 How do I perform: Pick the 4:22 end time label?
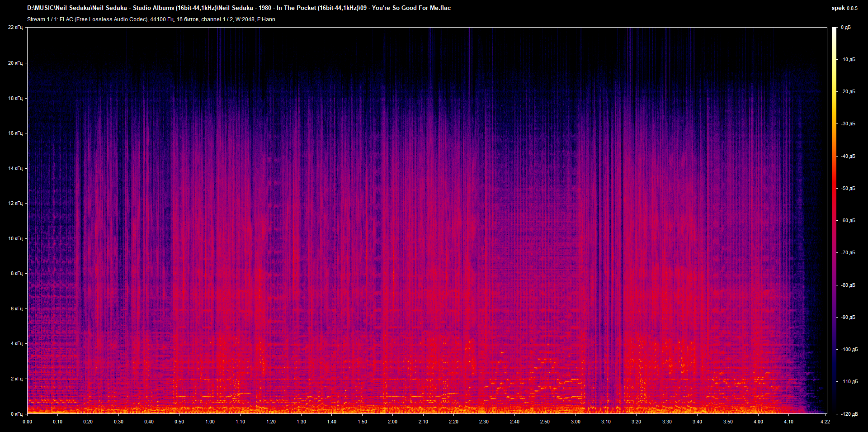click(x=825, y=422)
